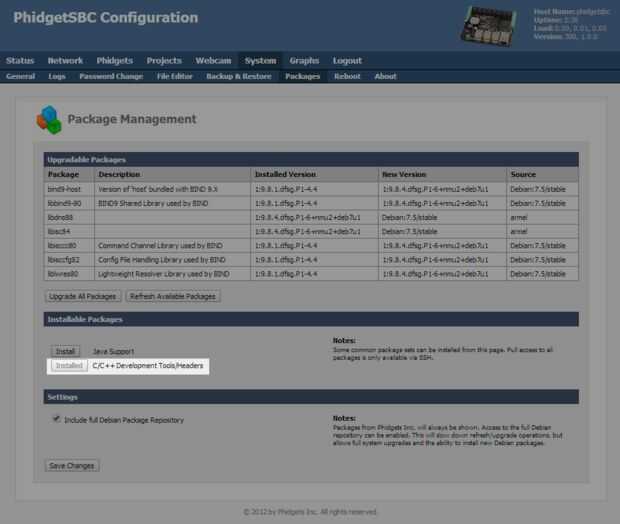
Task: Click Logout in the main menu
Action: point(347,61)
